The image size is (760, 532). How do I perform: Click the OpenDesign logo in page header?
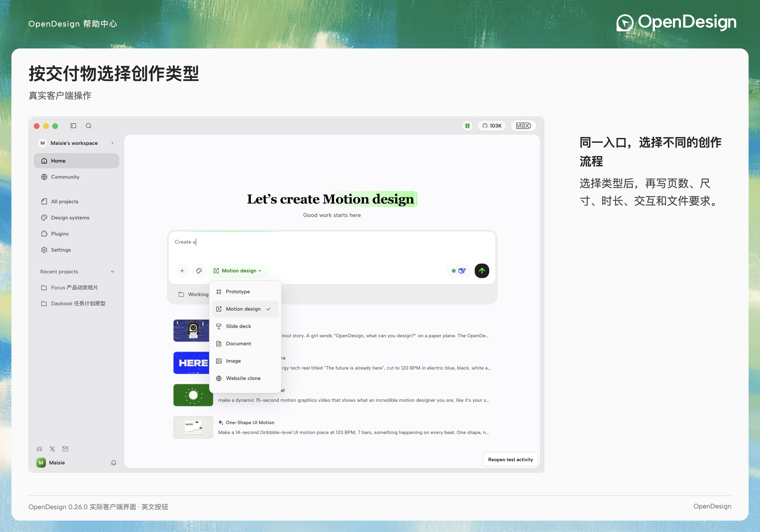tap(676, 23)
